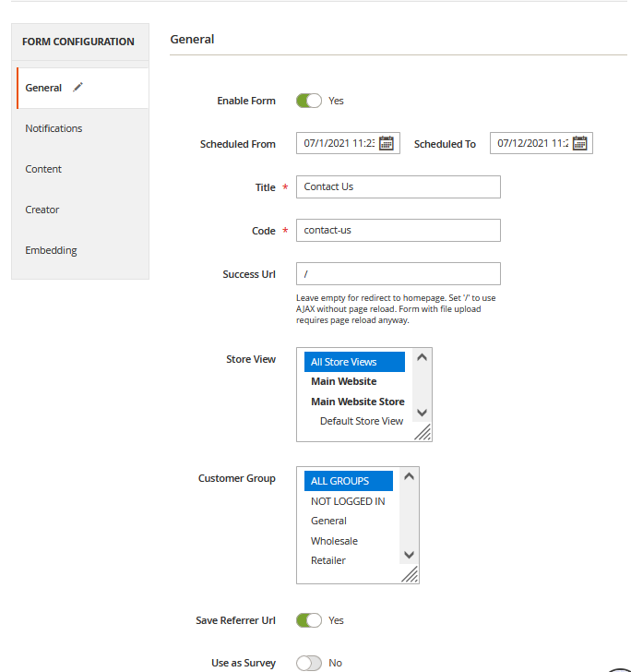This screenshot has width=631, height=672.
Task: Go to the Creator tab
Action: point(42,210)
